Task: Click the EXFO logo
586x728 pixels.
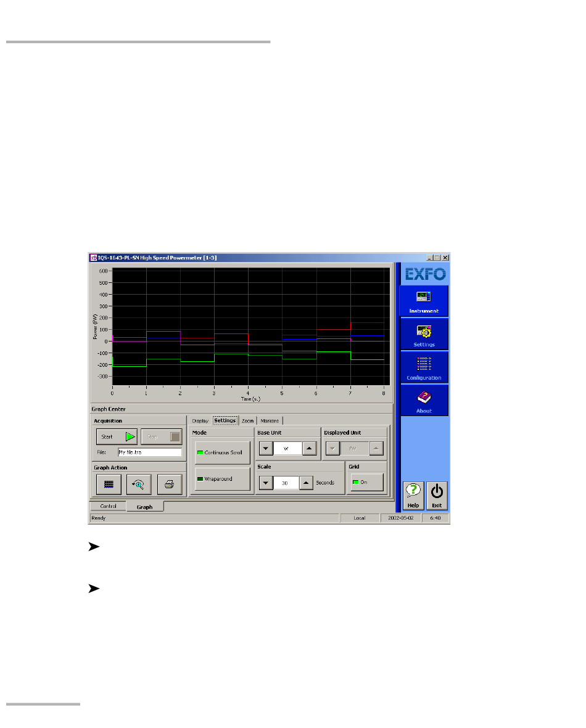Action: [425, 274]
